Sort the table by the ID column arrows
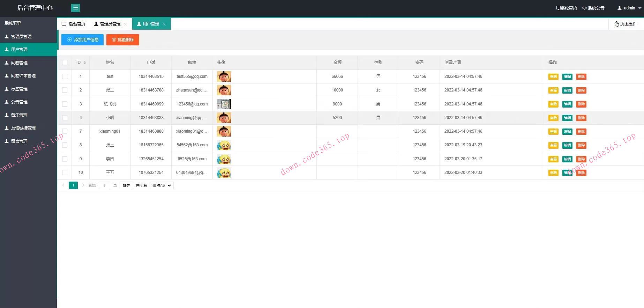 click(x=85, y=63)
